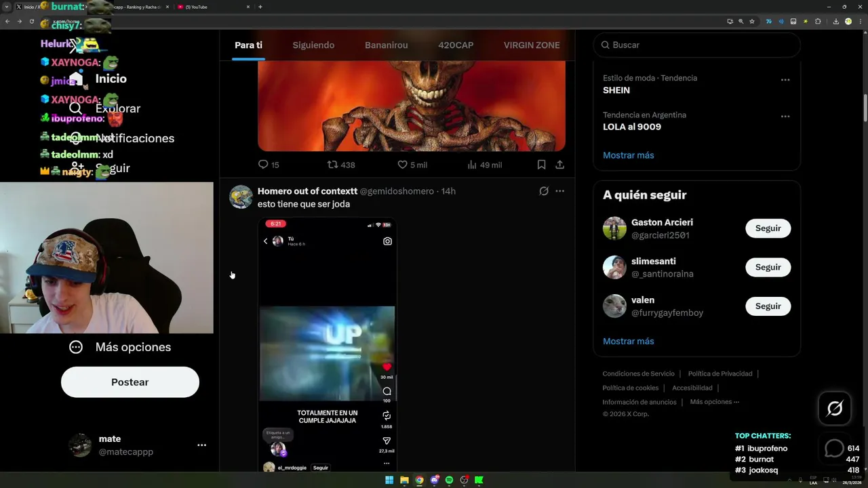Open more options on Homero out of contextt post
The image size is (868, 488).
pos(559,191)
